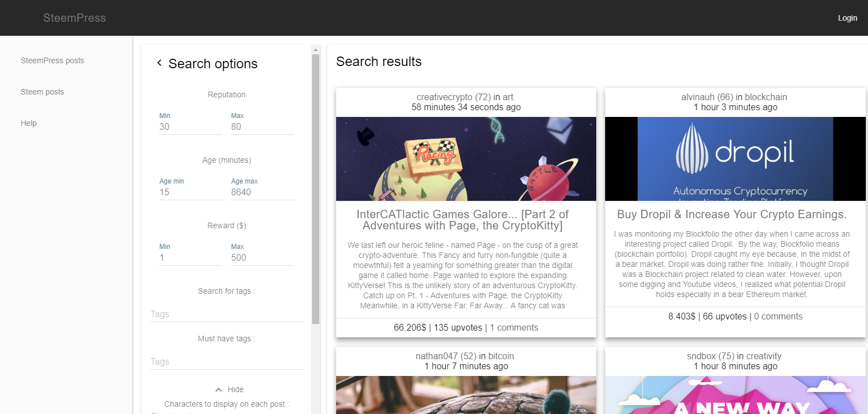This screenshot has width=868, height=414.
Task: Focus the Reward Min field
Action: pyautogui.click(x=191, y=258)
